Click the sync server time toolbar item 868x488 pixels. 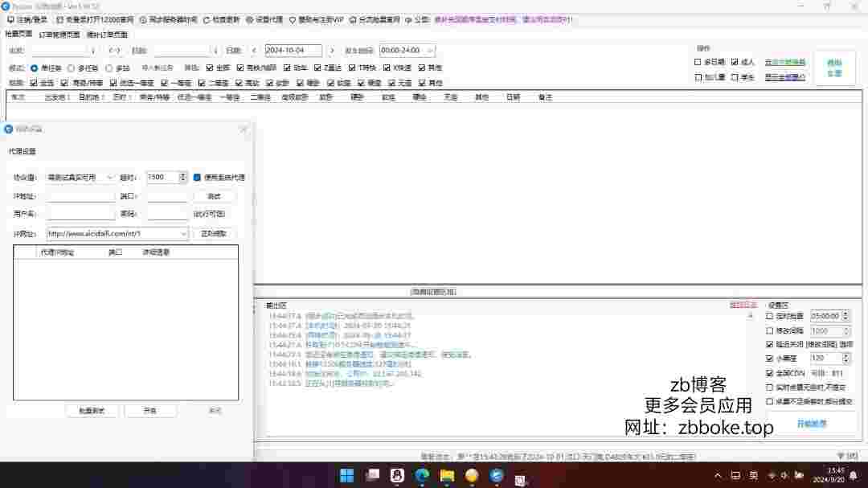click(168, 19)
